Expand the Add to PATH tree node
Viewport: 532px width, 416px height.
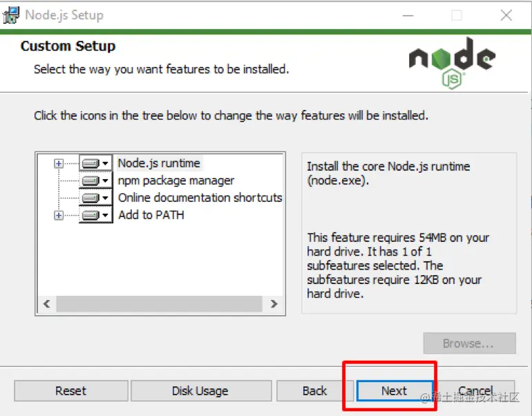(x=59, y=215)
